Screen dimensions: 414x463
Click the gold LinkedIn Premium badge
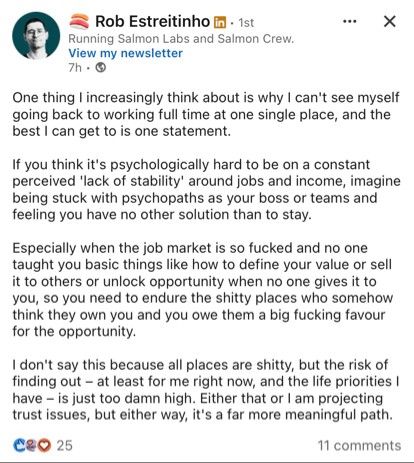pyautogui.click(x=219, y=22)
